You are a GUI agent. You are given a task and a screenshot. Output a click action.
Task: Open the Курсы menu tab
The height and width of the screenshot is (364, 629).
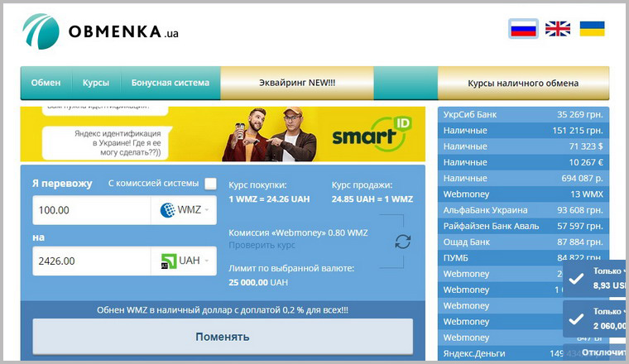pos(96,83)
